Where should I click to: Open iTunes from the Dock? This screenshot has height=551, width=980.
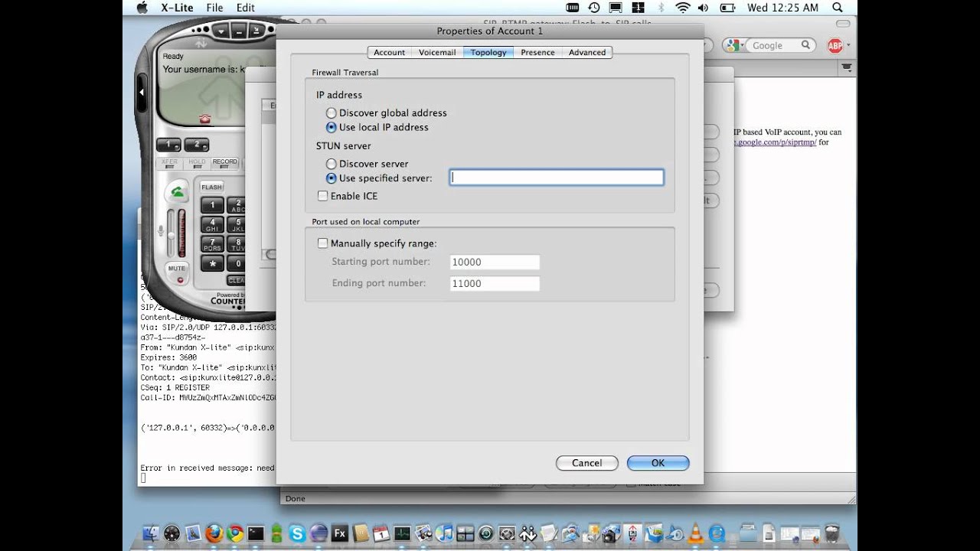[444, 533]
